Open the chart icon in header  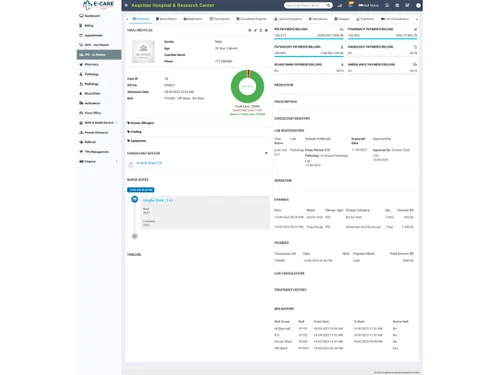click(x=340, y=5)
